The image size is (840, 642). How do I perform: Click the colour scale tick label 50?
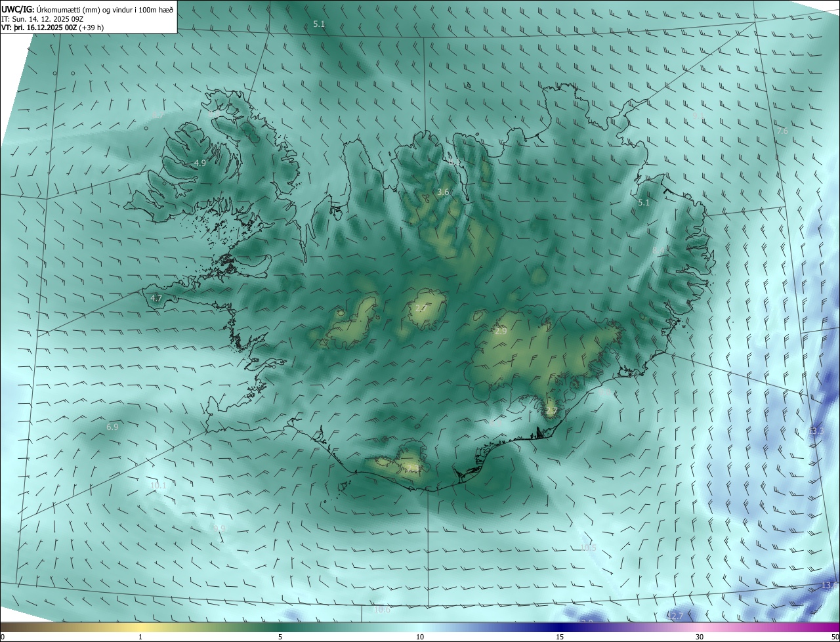pos(835,637)
